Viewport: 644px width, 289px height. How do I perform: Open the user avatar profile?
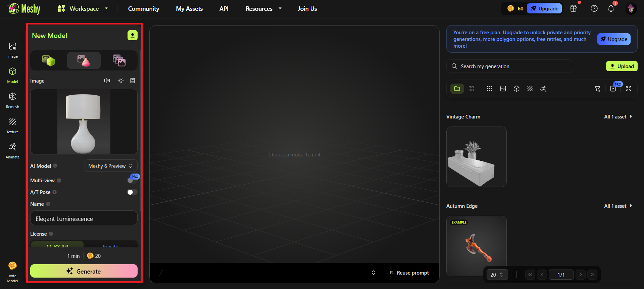pyautogui.click(x=631, y=8)
